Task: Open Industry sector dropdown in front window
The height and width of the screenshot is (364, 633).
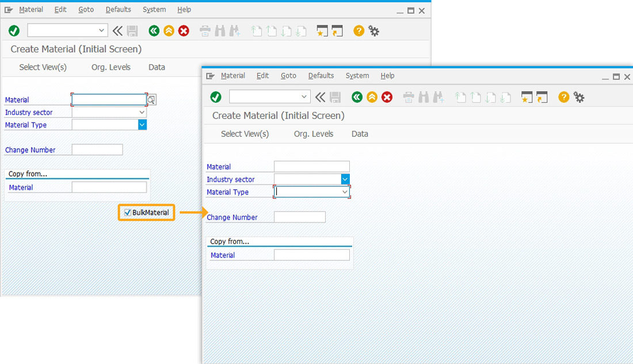Action: pyautogui.click(x=345, y=179)
